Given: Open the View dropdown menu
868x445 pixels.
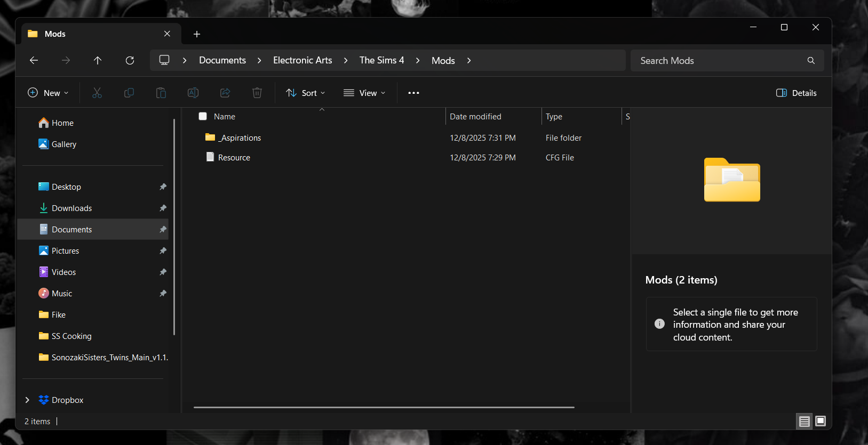Looking at the screenshot, I should click(x=364, y=93).
